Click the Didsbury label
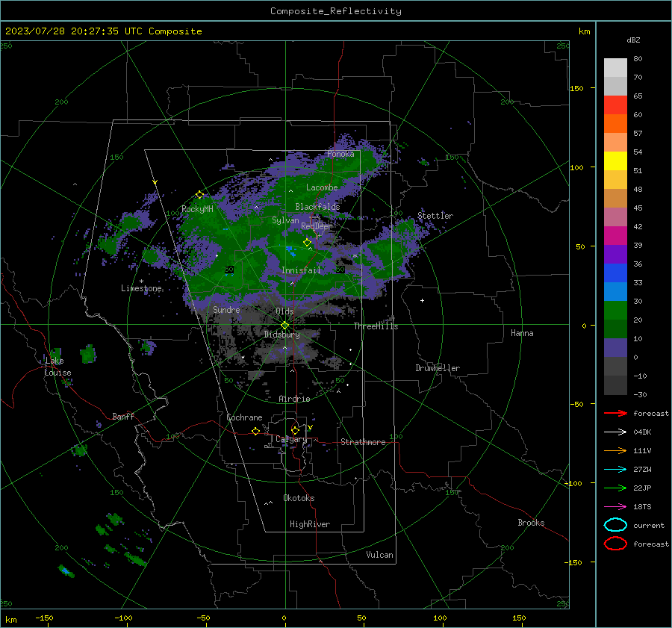 click(282, 335)
